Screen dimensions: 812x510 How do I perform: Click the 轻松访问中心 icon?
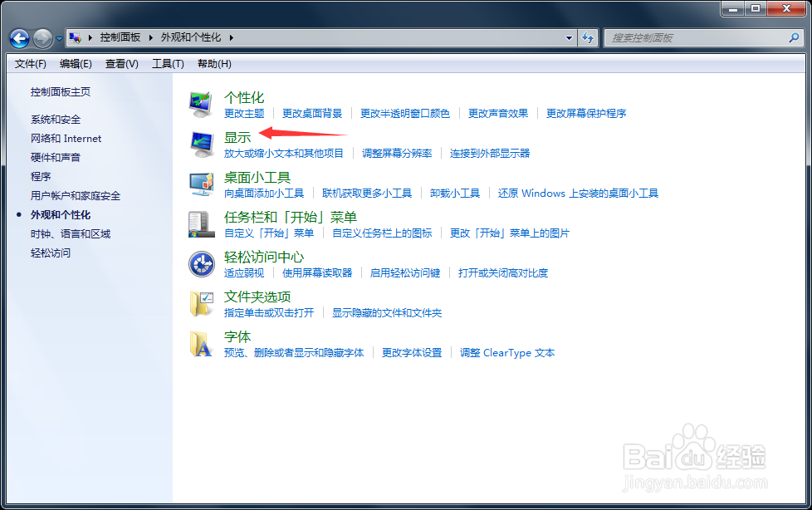[200, 264]
